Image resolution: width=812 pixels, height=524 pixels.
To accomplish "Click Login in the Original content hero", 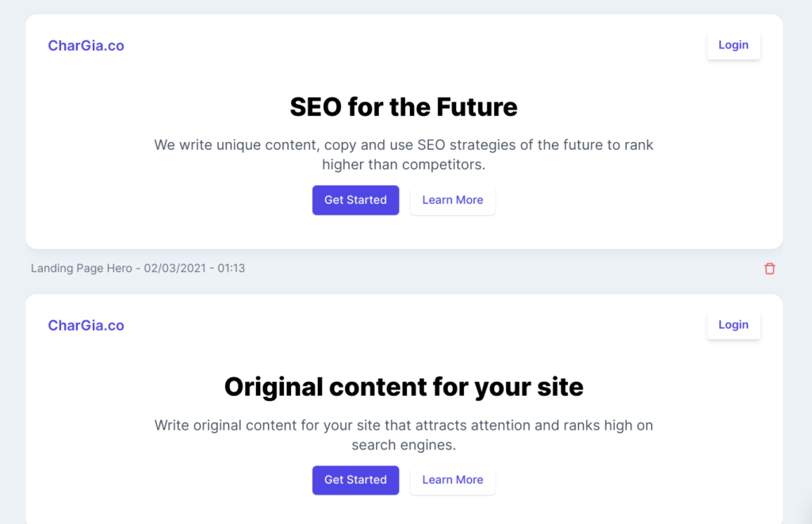I will tap(733, 325).
